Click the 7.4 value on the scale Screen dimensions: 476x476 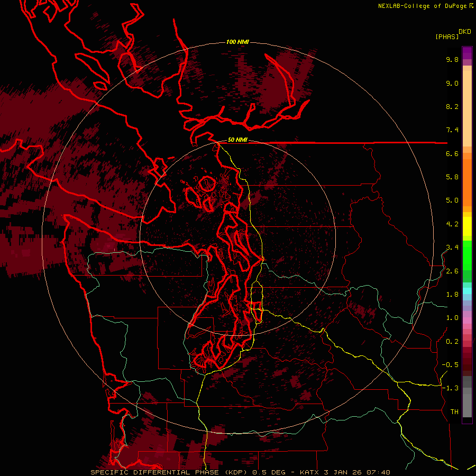[452, 130]
